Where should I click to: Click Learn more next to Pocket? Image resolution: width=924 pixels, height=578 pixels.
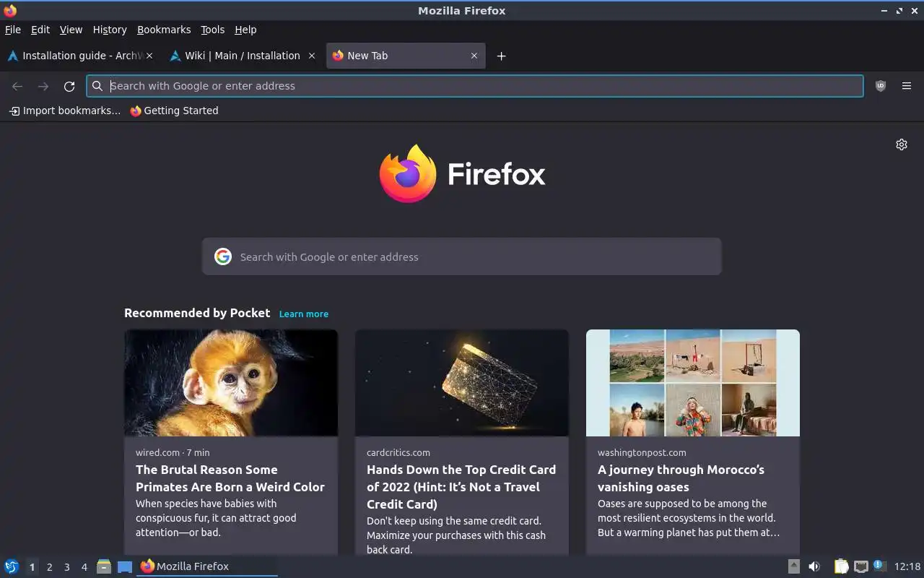click(304, 314)
